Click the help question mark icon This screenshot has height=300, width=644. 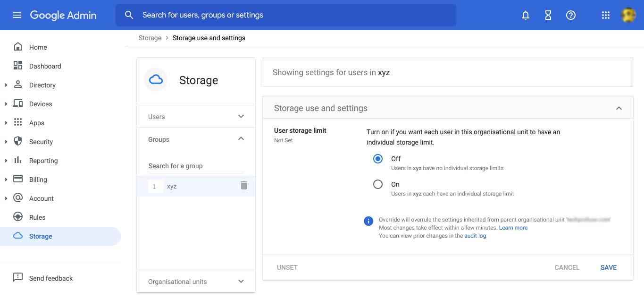coord(570,15)
